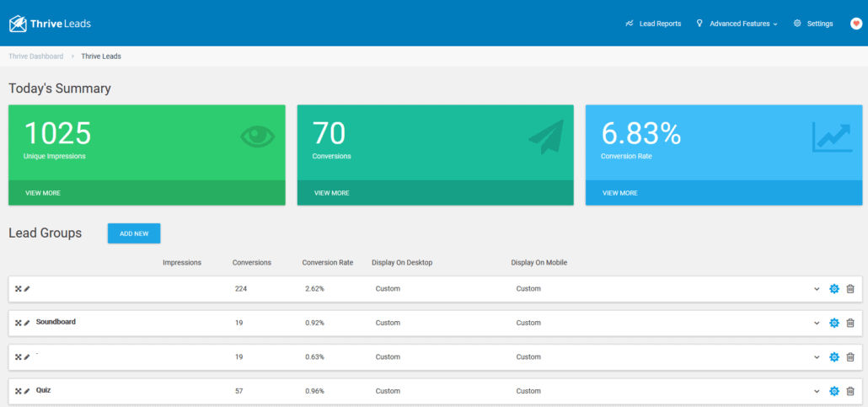Image resolution: width=868 pixels, height=407 pixels.
Task: Open Lead Reports
Action: tap(653, 24)
